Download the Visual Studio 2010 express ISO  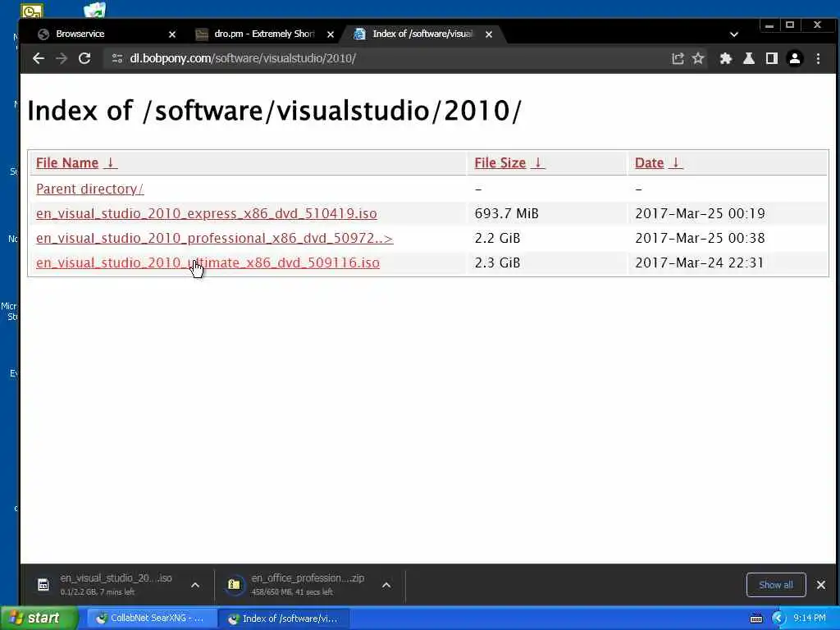coord(206,214)
